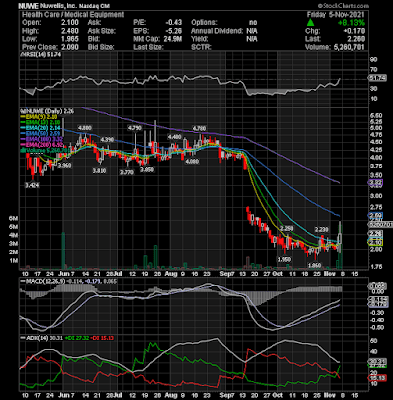The image size is (393, 400).
Task: Click the tall green volume bar in June
Action: 63,250
